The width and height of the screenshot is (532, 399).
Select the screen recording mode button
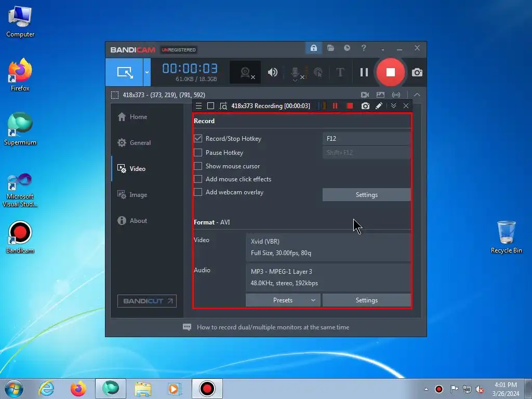pyautogui.click(x=124, y=72)
